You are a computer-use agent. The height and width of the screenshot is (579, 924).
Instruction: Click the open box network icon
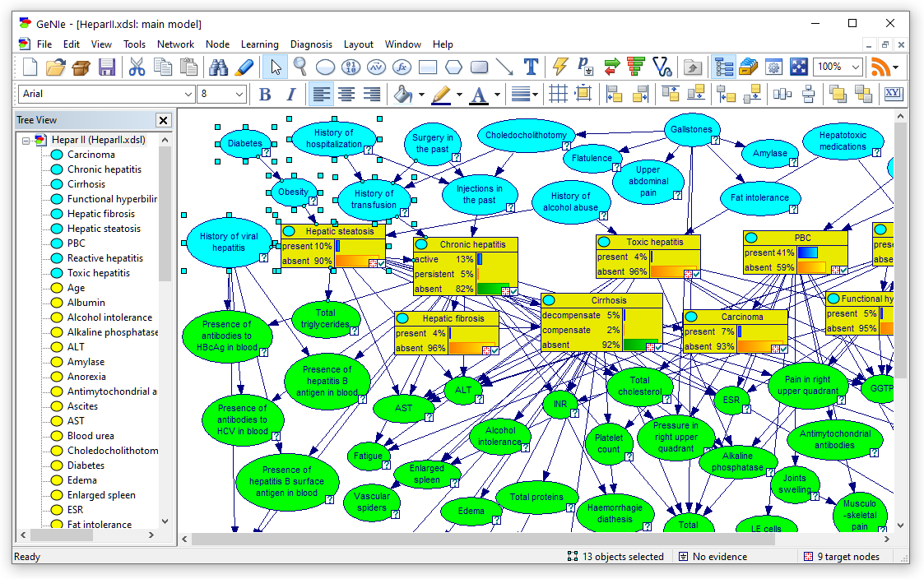pyautogui.click(x=81, y=67)
